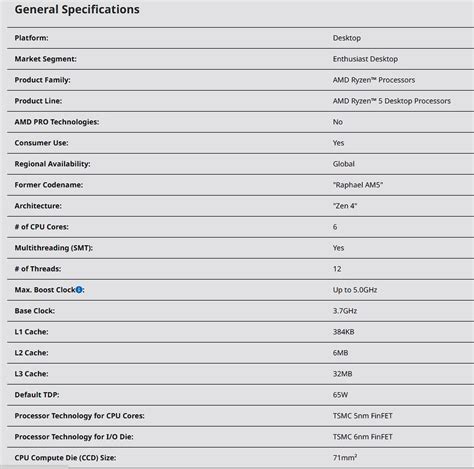
Task: Click the Platform label
Action: (31, 38)
